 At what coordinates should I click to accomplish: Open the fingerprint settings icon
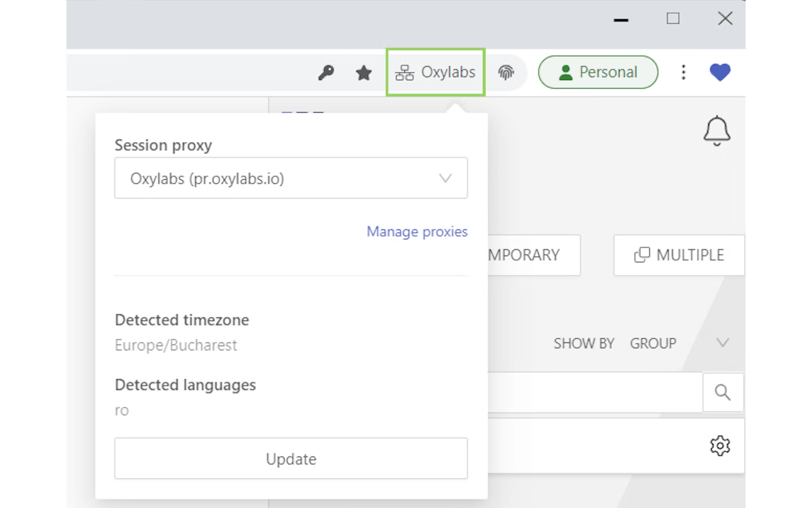click(x=506, y=73)
